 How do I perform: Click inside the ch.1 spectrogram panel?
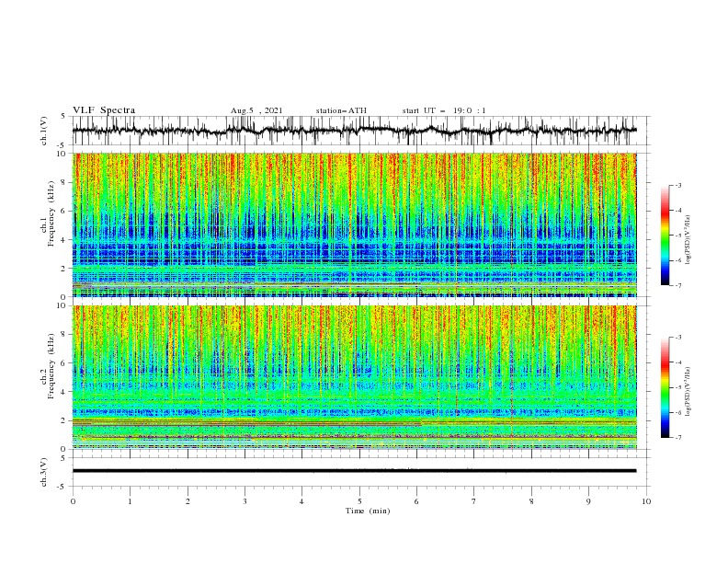(x=355, y=224)
